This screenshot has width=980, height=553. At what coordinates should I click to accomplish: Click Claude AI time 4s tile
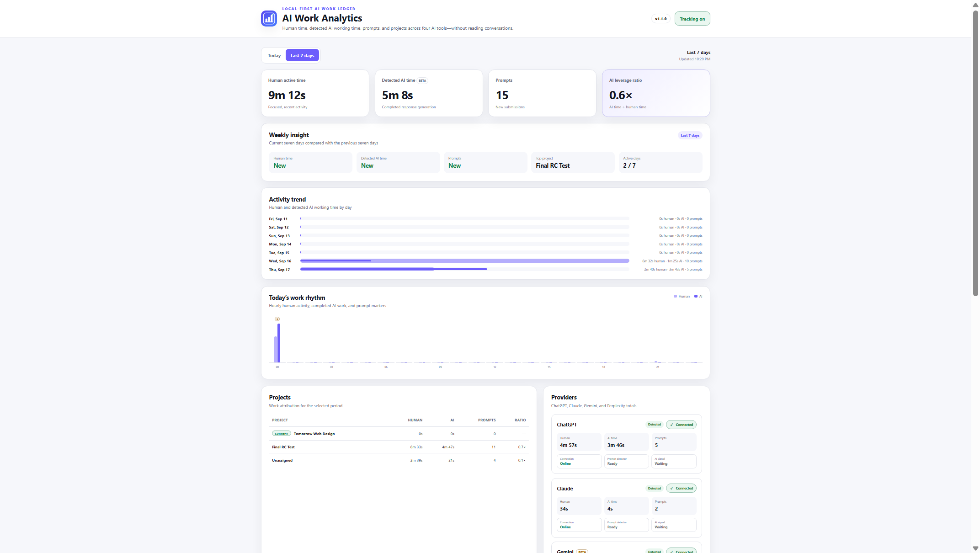coord(626,505)
